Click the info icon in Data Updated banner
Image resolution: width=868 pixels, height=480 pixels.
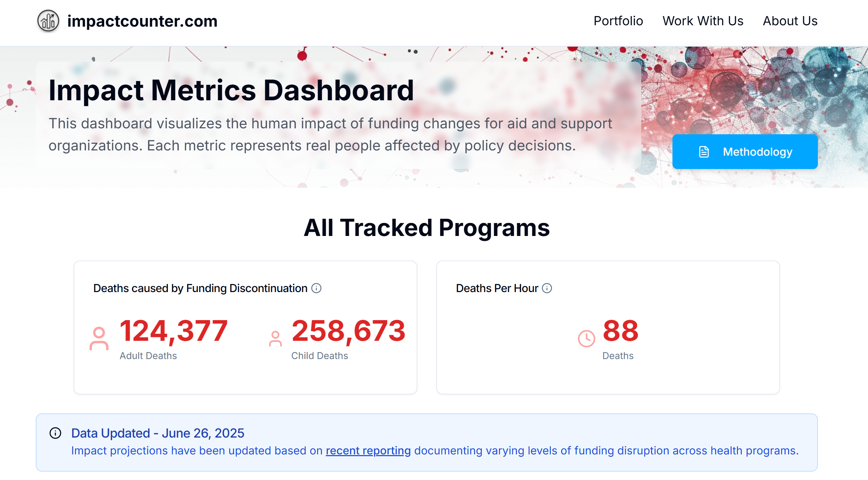[x=55, y=433]
